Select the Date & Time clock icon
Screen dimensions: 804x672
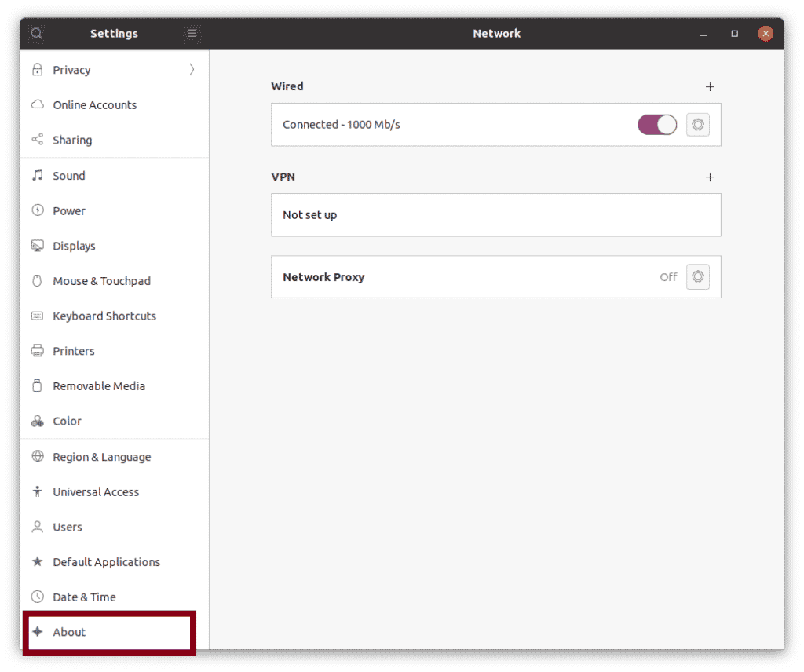pyautogui.click(x=37, y=597)
